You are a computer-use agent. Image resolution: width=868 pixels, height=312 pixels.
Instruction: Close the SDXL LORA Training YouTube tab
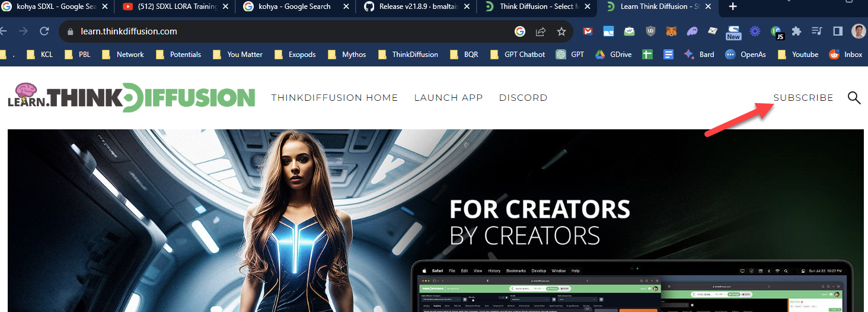(x=224, y=7)
